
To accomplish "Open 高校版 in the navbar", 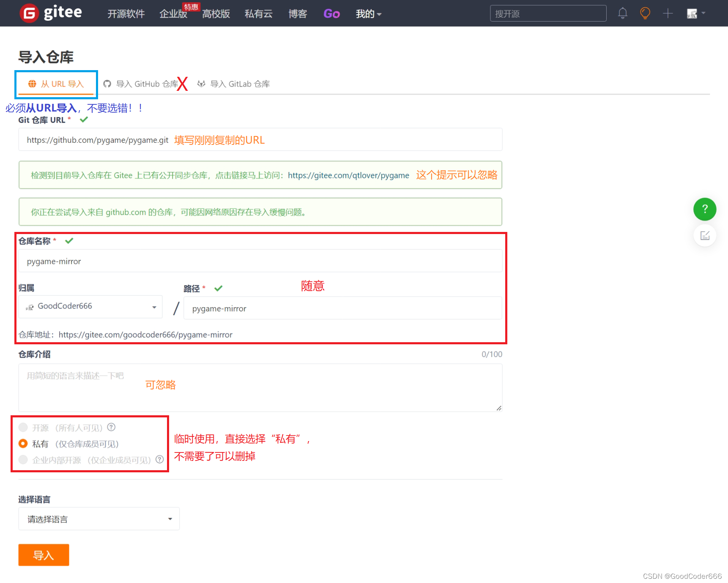I will (216, 14).
